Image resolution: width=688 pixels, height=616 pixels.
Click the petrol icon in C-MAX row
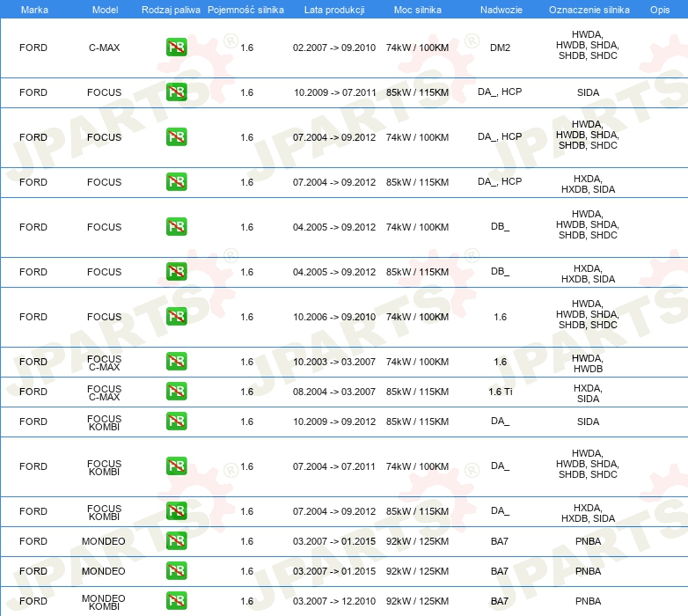point(176,48)
